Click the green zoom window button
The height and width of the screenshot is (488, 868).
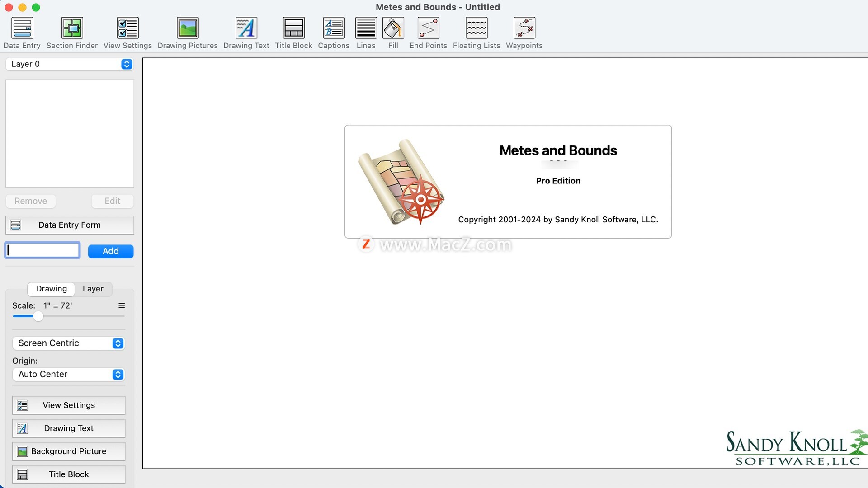[36, 7]
